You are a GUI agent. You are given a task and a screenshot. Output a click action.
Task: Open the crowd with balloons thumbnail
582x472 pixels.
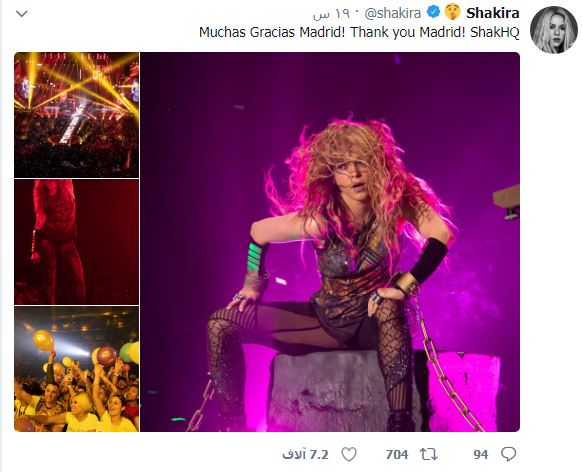pos(76,369)
